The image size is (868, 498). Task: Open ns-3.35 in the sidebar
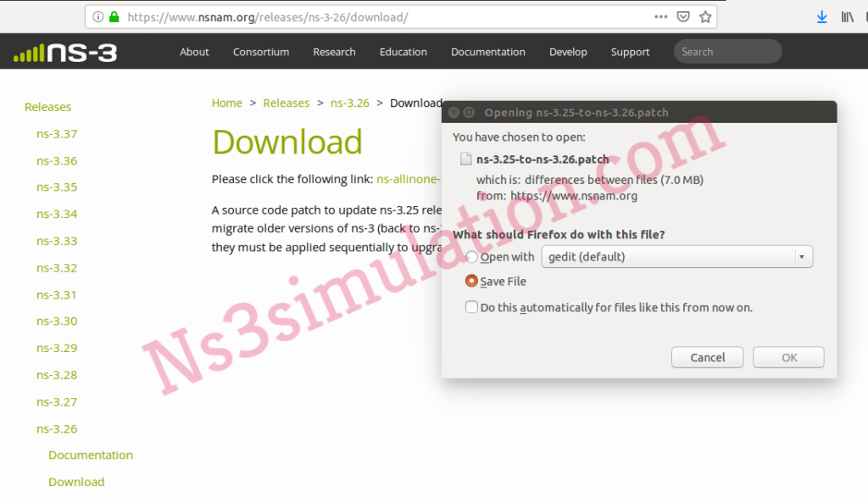click(x=57, y=187)
